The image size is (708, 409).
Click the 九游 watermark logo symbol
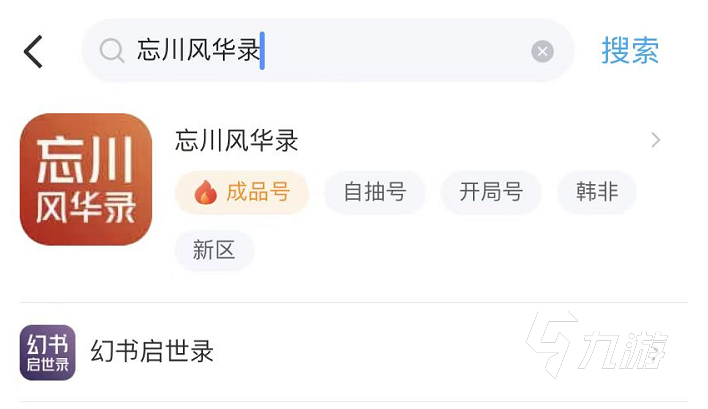554,345
